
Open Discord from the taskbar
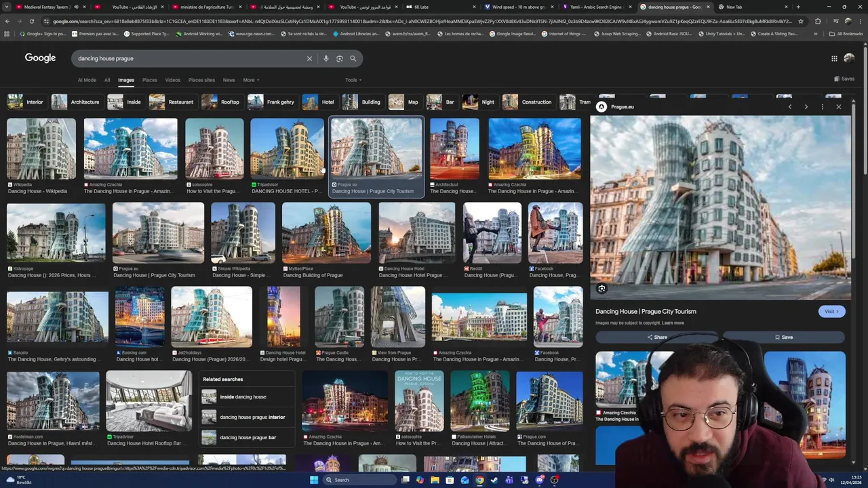click(539, 480)
